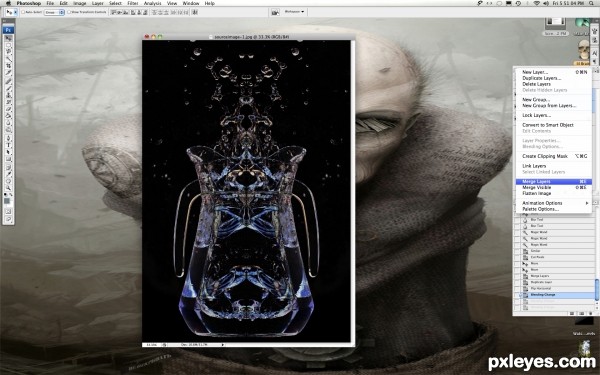Open the Workspace dropdown
The image size is (600, 375).
pos(294,12)
